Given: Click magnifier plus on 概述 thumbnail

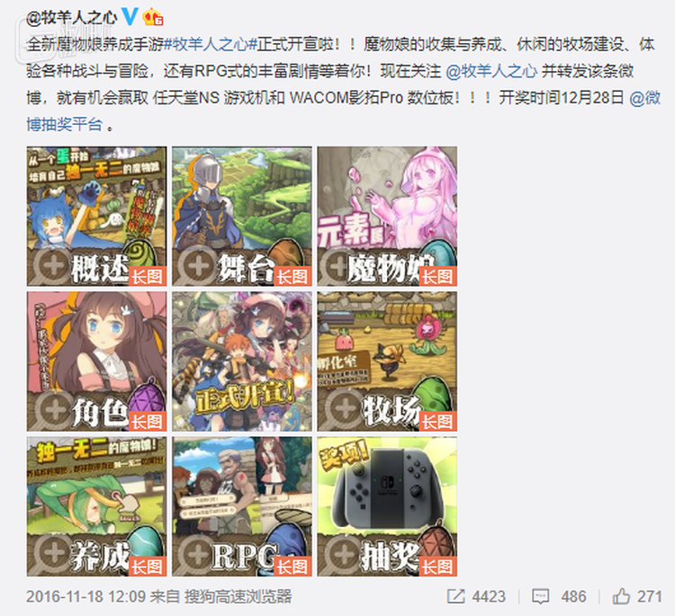Looking at the screenshot, I should tap(53, 265).
